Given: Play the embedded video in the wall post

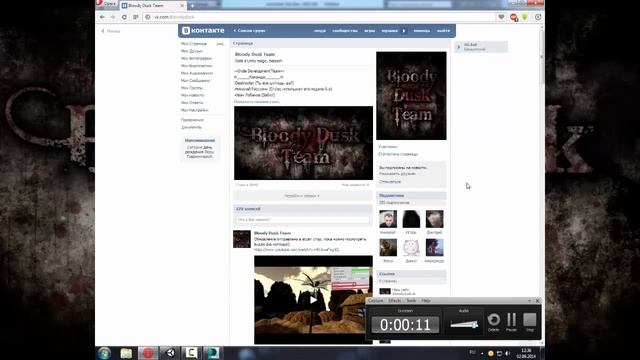Looking at the screenshot, I should [313, 300].
